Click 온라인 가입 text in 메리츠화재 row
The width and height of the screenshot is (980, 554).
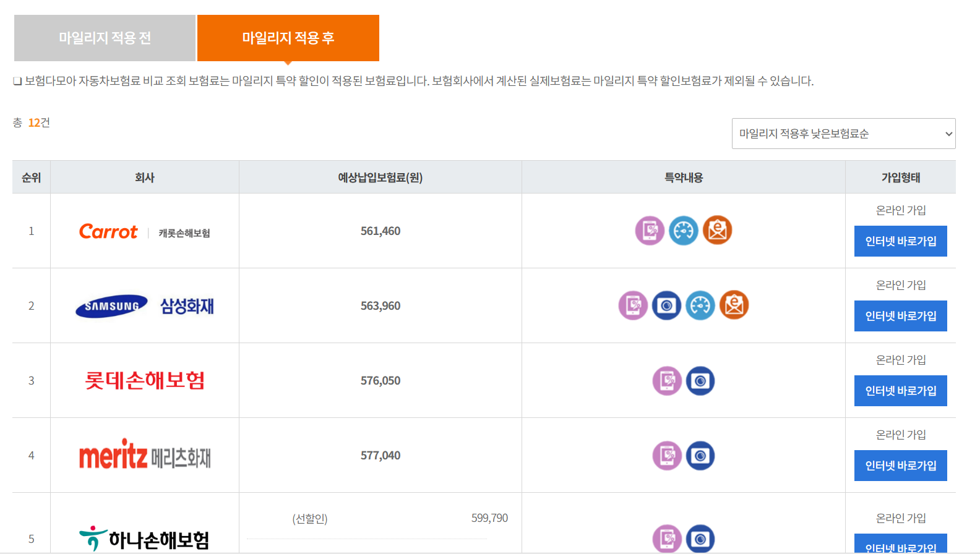pyautogui.click(x=901, y=435)
